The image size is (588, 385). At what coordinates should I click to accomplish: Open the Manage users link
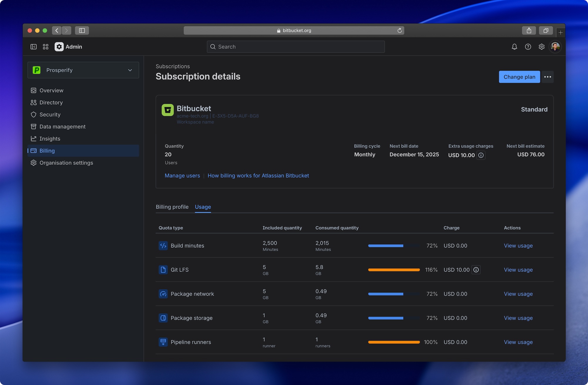182,176
